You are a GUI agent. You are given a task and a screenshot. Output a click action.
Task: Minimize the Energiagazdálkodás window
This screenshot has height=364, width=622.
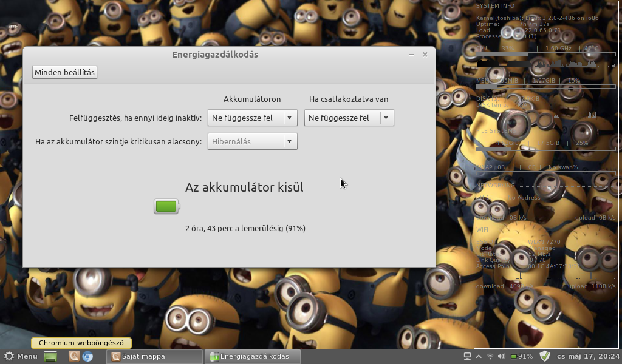[411, 55]
